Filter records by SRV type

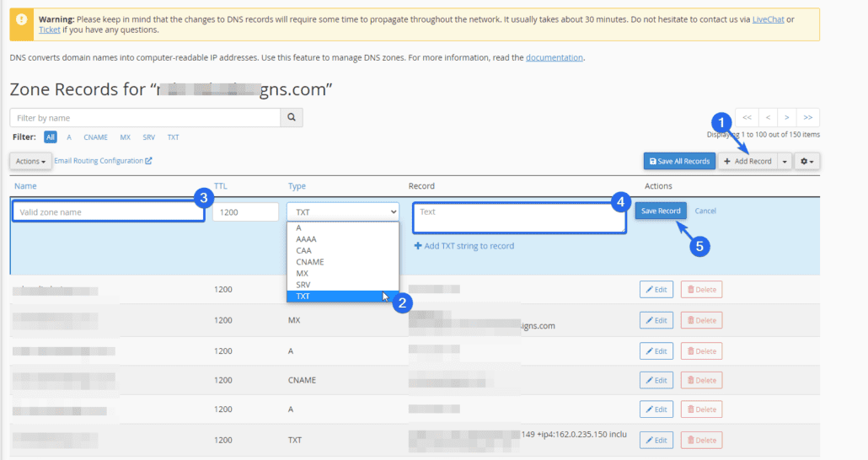pyautogui.click(x=149, y=137)
